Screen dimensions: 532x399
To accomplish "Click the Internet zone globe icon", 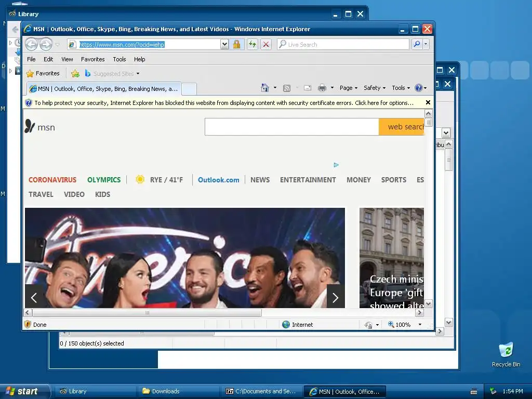I will point(286,324).
